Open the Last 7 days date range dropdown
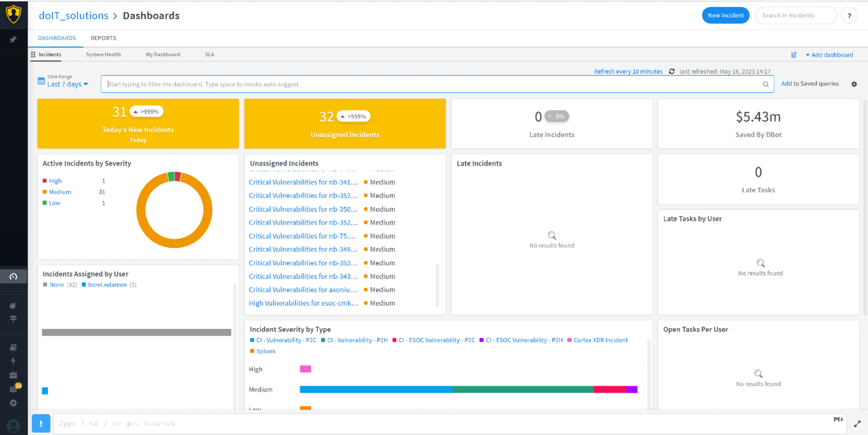Image resolution: width=868 pixels, height=435 pixels. coord(67,85)
